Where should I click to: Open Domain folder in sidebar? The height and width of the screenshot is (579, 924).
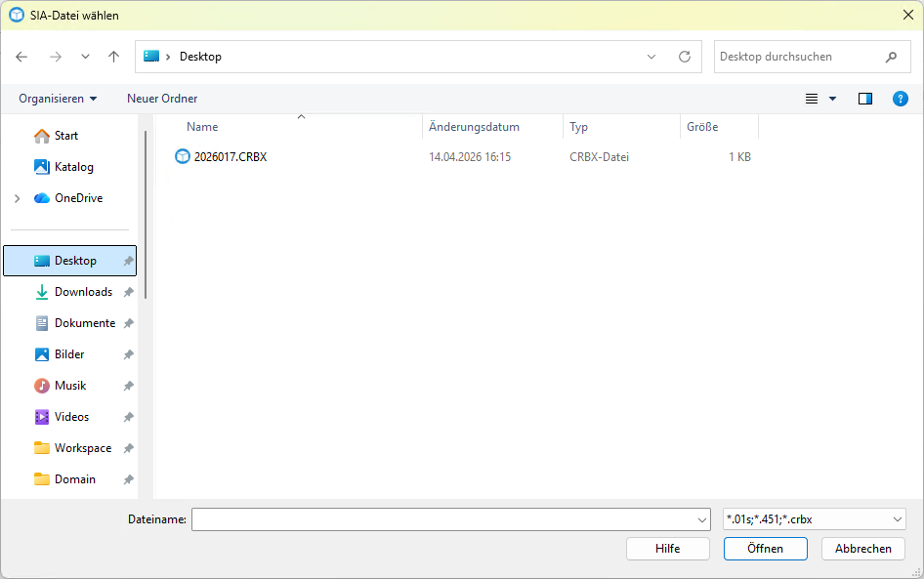75,478
